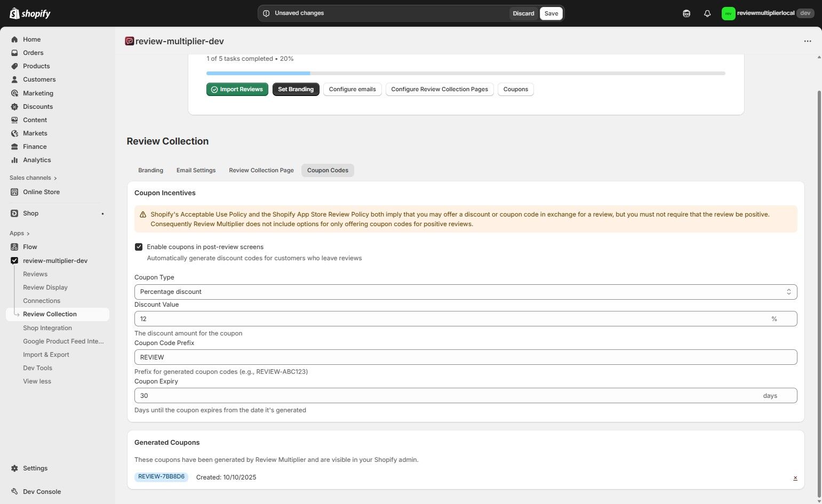This screenshot has width=822, height=504.
Task: Click the review-multiplier-dev app icon in sidebar
Action: [14, 261]
